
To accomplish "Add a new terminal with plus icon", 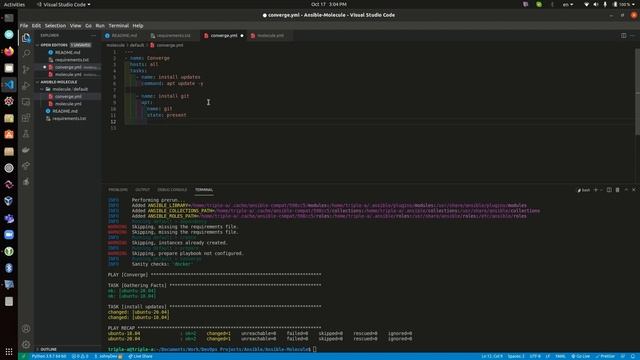I will coord(596,190).
